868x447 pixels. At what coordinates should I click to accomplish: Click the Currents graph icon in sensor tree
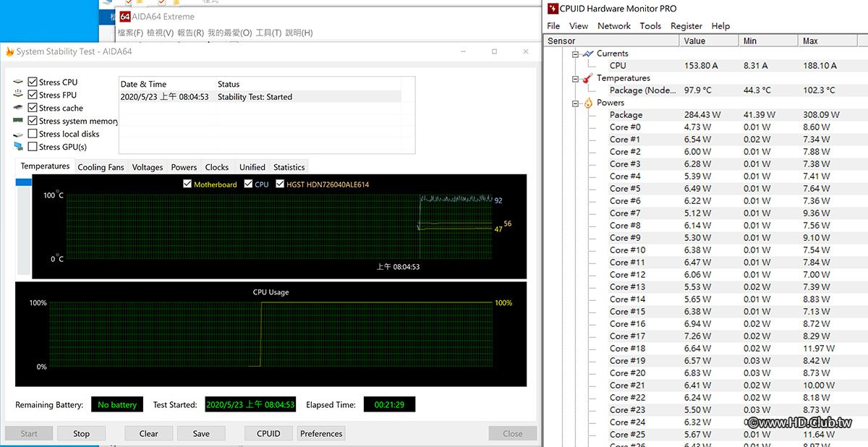(587, 54)
